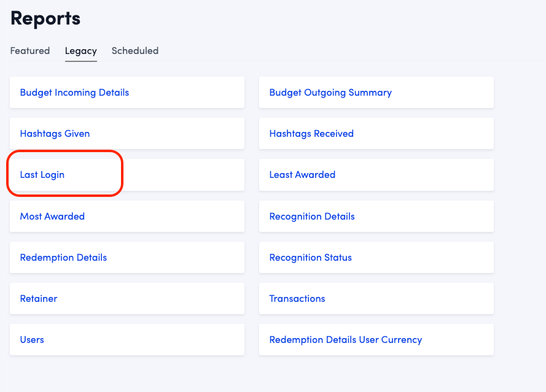Open the Users report
The height and width of the screenshot is (392, 546).
32,340
